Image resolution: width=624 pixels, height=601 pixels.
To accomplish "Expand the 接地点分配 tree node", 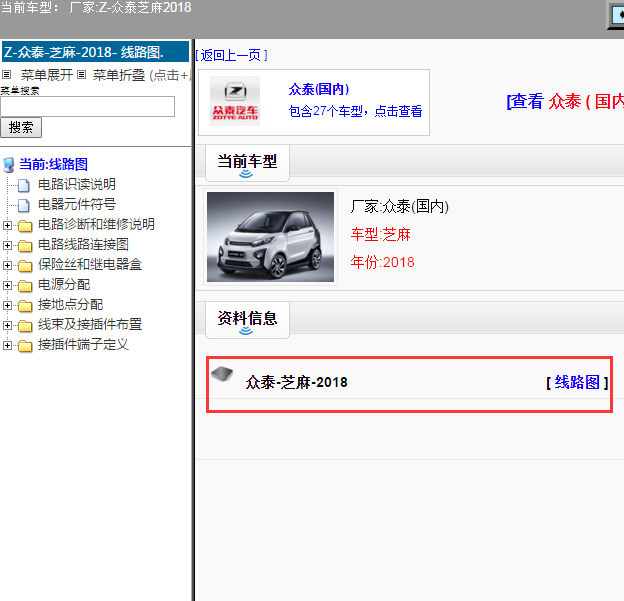I will pos(7,305).
